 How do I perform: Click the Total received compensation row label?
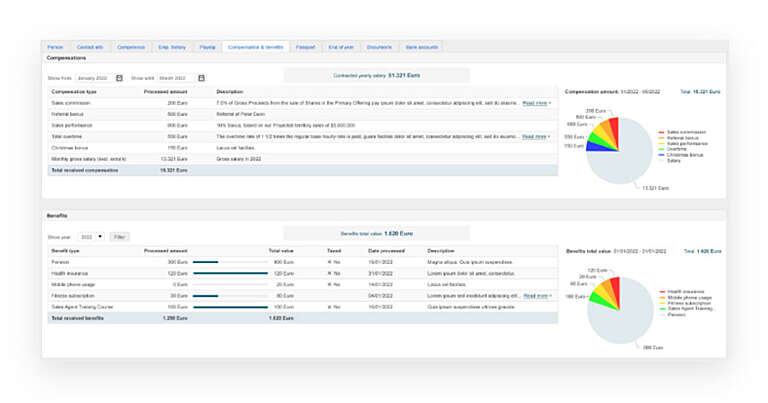tap(85, 170)
